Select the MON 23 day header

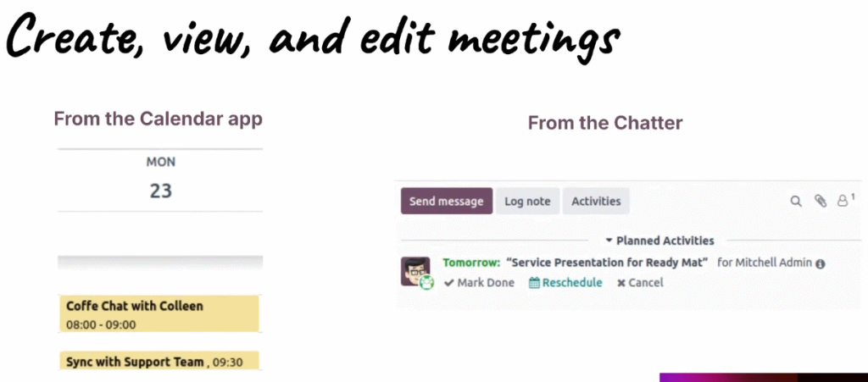pos(160,180)
